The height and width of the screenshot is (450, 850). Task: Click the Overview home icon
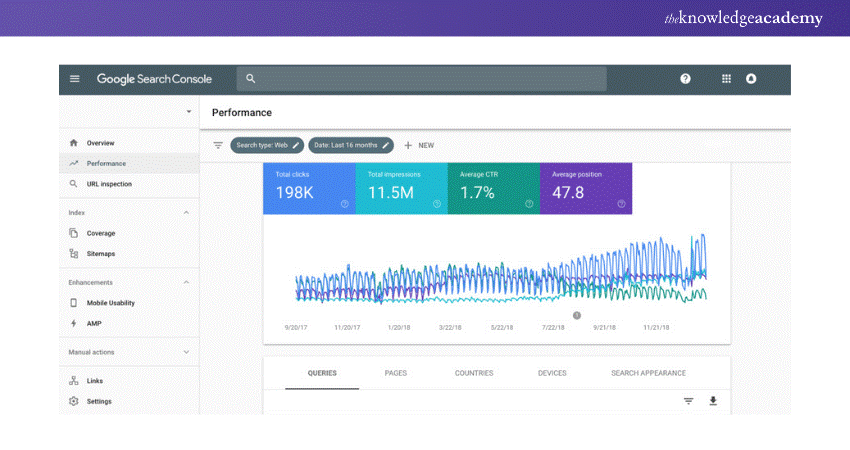[74, 143]
